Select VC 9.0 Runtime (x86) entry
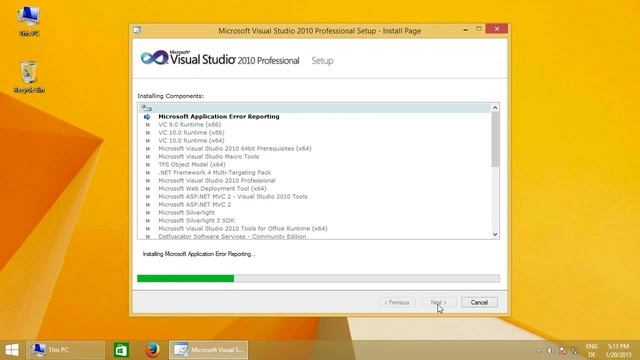 point(190,125)
